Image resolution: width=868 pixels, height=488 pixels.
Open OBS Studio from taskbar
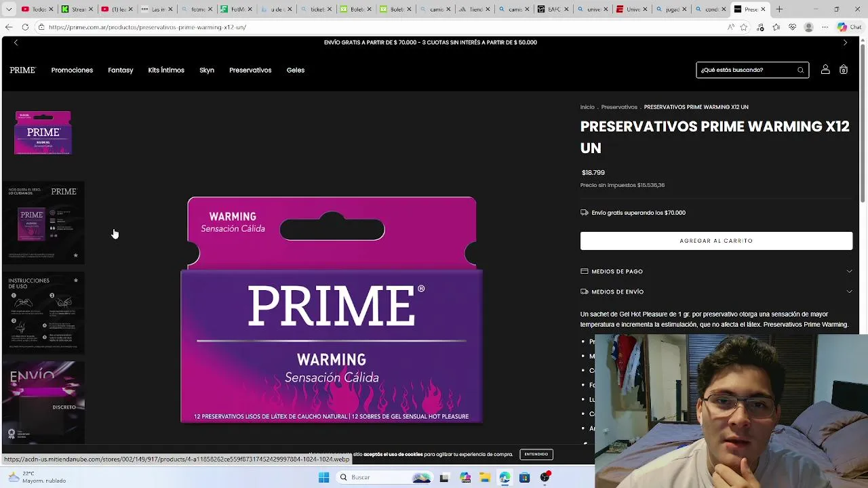[x=545, y=477]
